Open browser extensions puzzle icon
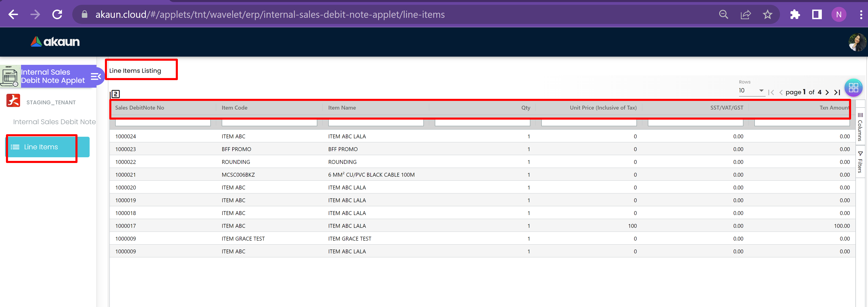 click(x=795, y=14)
